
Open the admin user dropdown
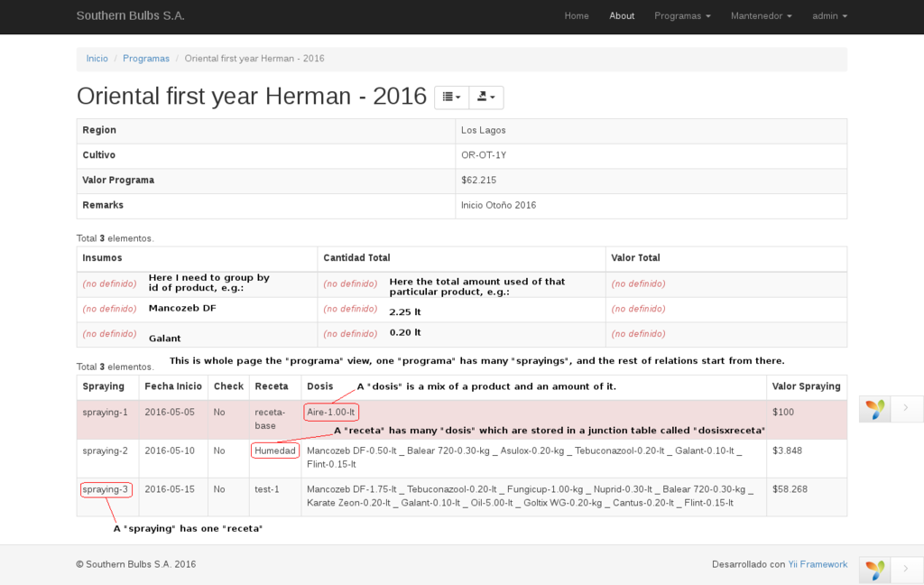[829, 16]
